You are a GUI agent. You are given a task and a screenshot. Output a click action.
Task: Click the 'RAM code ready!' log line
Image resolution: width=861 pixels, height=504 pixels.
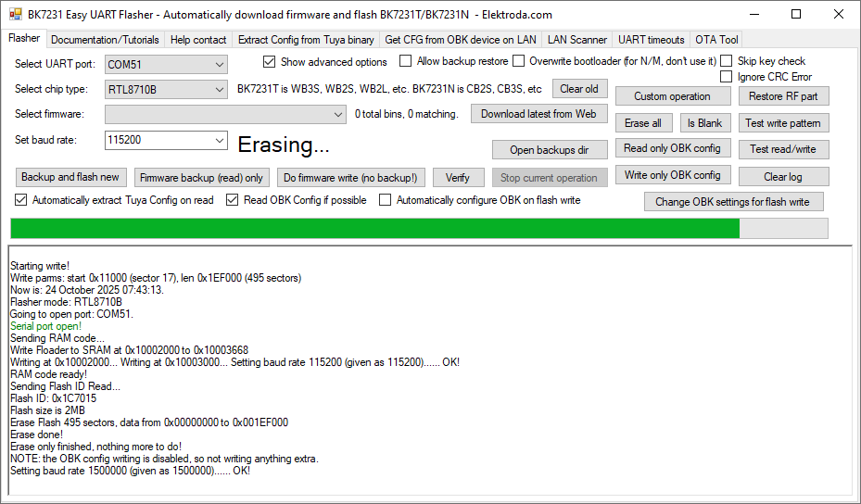pos(48,374)
